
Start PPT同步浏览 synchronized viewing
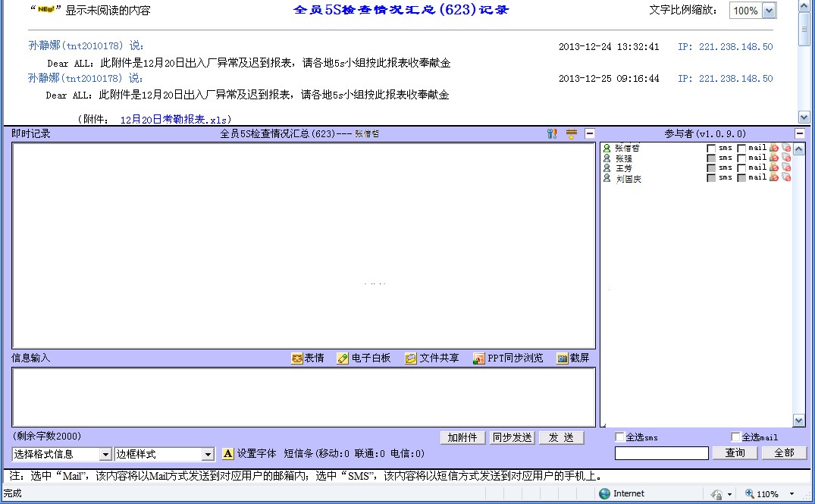coord(508,358)
